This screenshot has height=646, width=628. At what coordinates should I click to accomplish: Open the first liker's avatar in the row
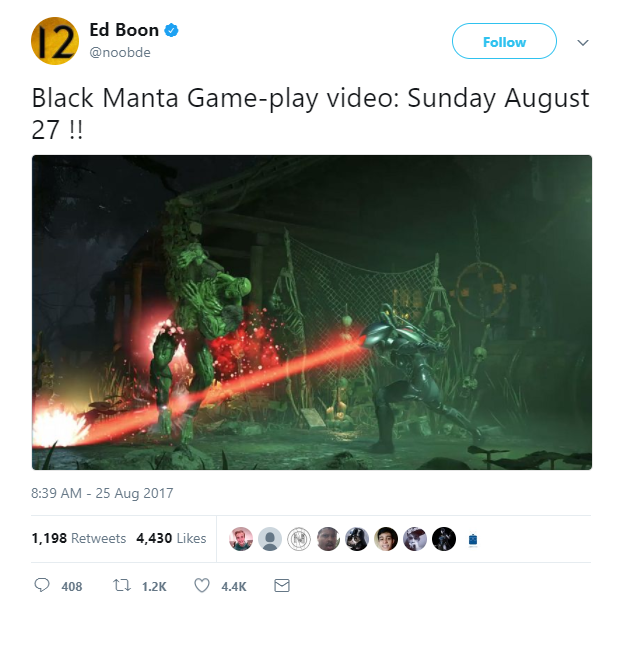(x=241, y=538)
